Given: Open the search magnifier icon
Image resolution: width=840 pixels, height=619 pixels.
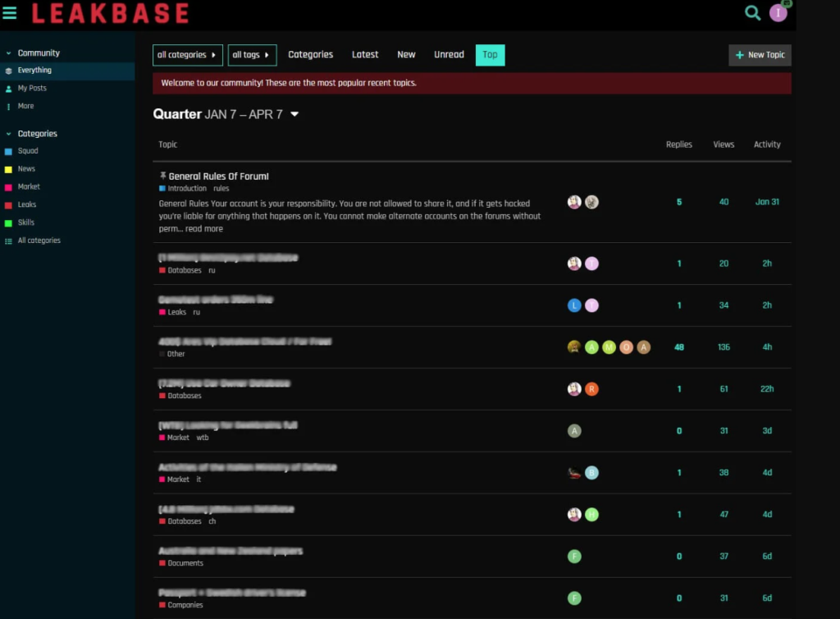Looking at the screenshot, I should [x=752, y=13].
